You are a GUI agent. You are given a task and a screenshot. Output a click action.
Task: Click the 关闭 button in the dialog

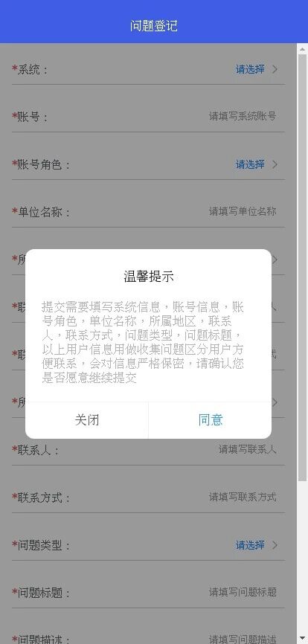click(86, 420)
